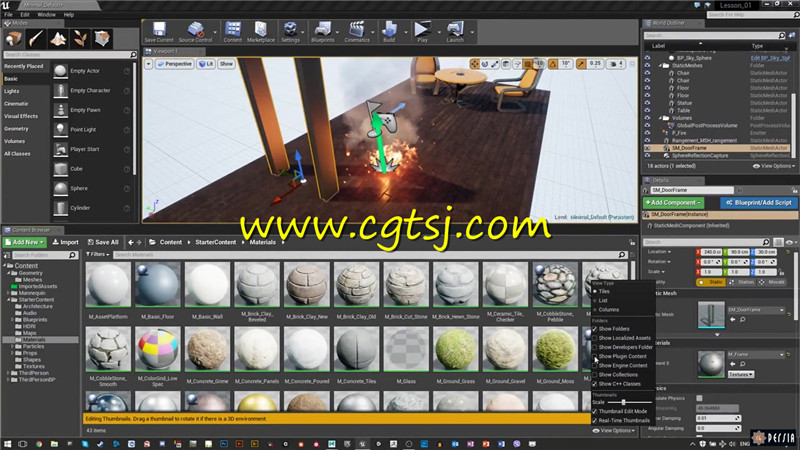This screenshot has height=450, width=800.
Task: Select the Lights category tab
Action: coord(24,91)
